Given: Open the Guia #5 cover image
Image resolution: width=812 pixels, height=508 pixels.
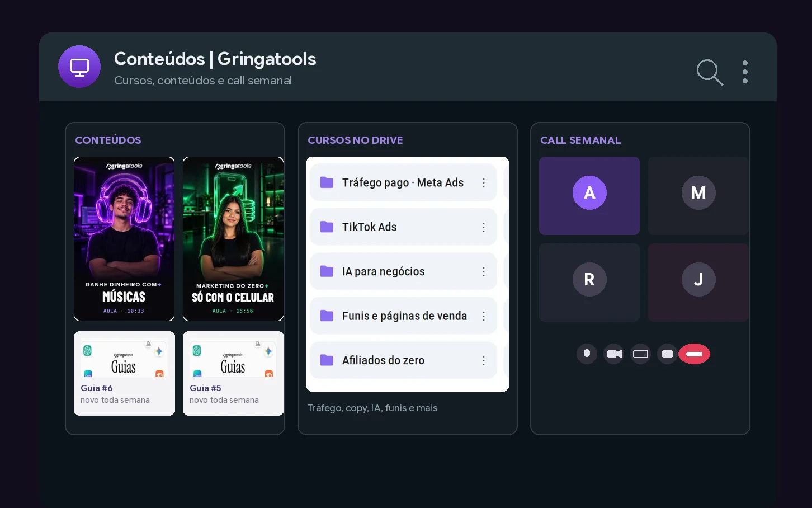Looking at the screenshot, I should coord(233,358).
